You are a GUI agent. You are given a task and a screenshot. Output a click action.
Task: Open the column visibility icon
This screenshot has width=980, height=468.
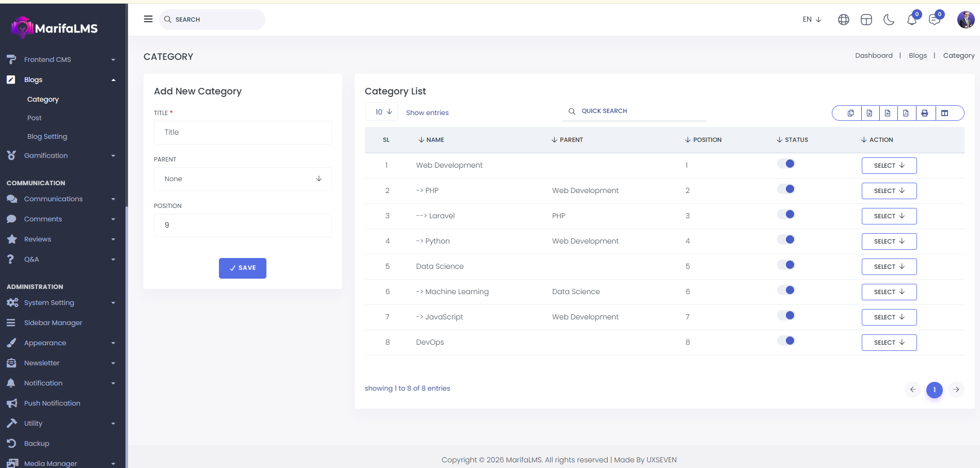(x=944, y=113)
